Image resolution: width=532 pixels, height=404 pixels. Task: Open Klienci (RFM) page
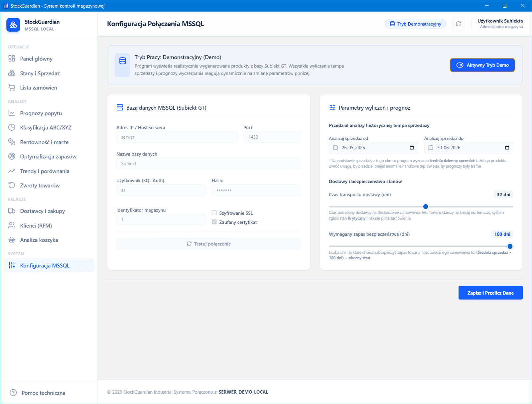point(49,225)
